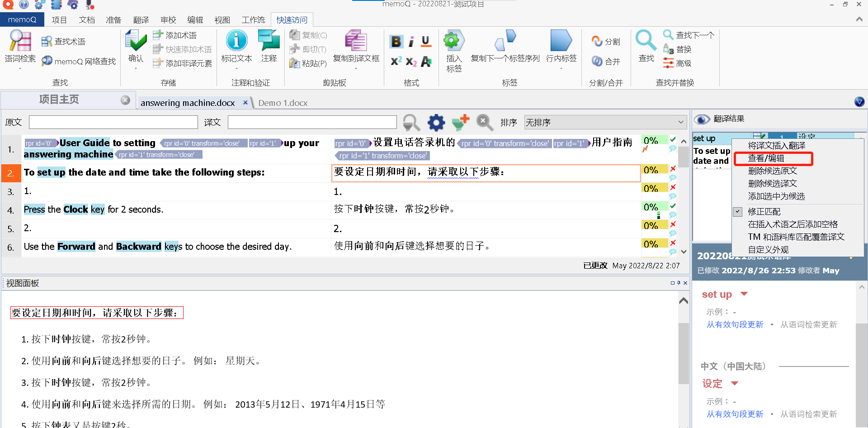868x428 pixels.
Task: Apply Bold formatting
Action: [396, 42]
